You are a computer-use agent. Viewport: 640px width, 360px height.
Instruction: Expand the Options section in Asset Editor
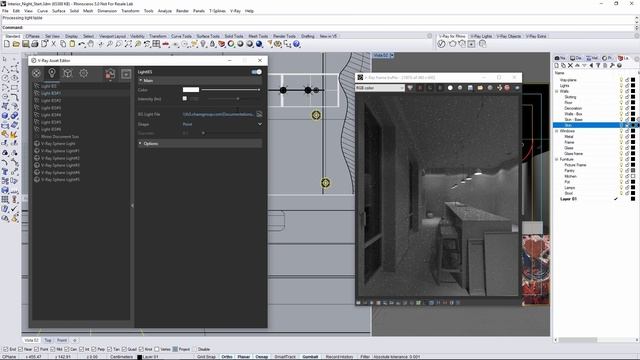pyautogui.click(x=140, y=143)
